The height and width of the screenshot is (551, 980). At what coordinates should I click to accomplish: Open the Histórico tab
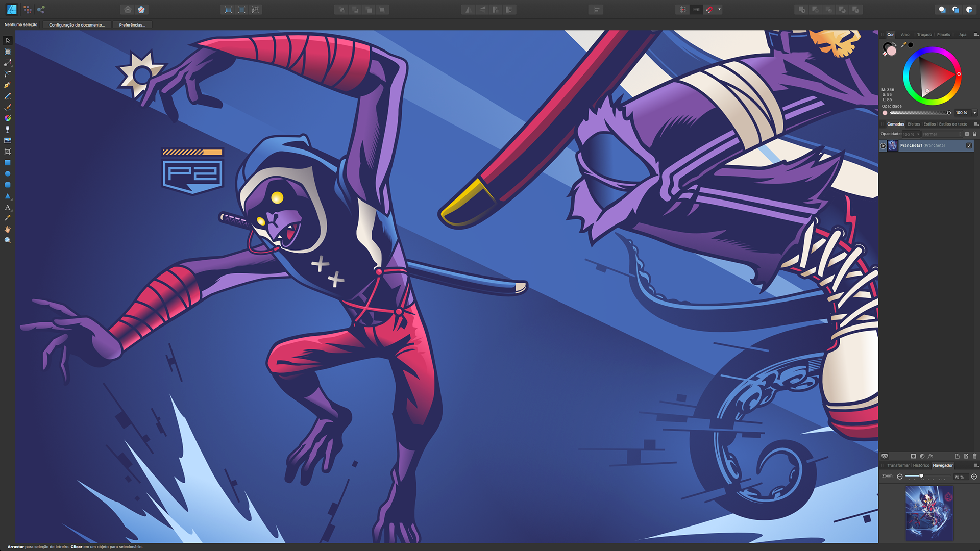pyautogui.click(x=921, y=465)
